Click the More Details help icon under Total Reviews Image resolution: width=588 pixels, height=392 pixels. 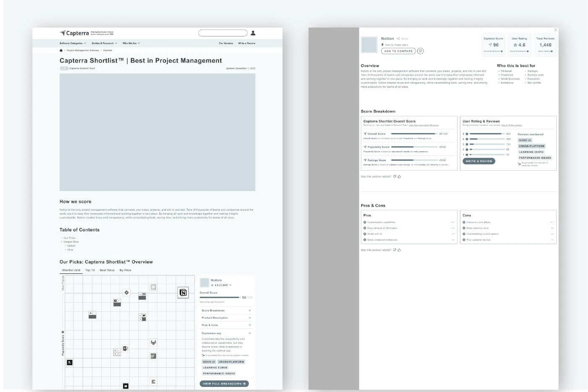tap(551, 51)
